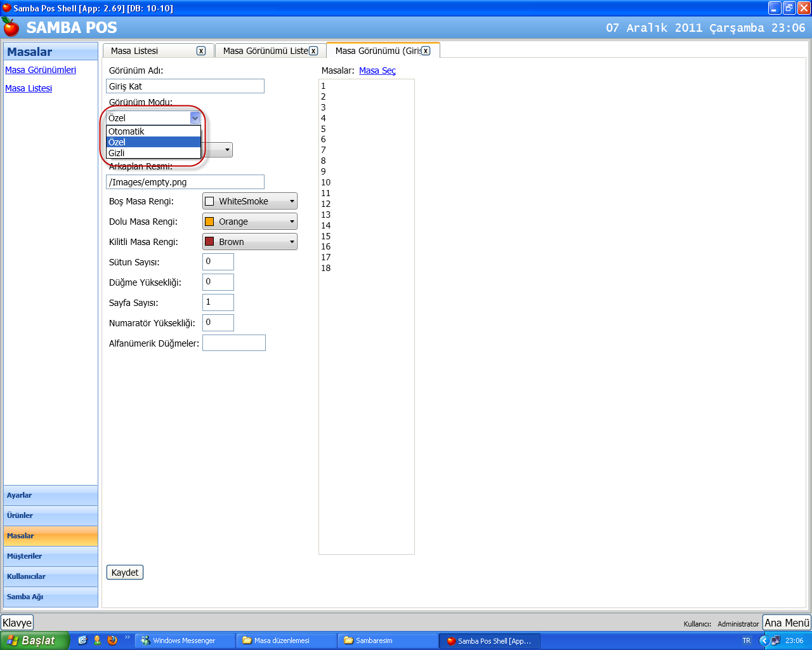The height and width of the screenshot is (650, 812).
Task: Click the Ana Menü button
Action: (x=787, y=623)
